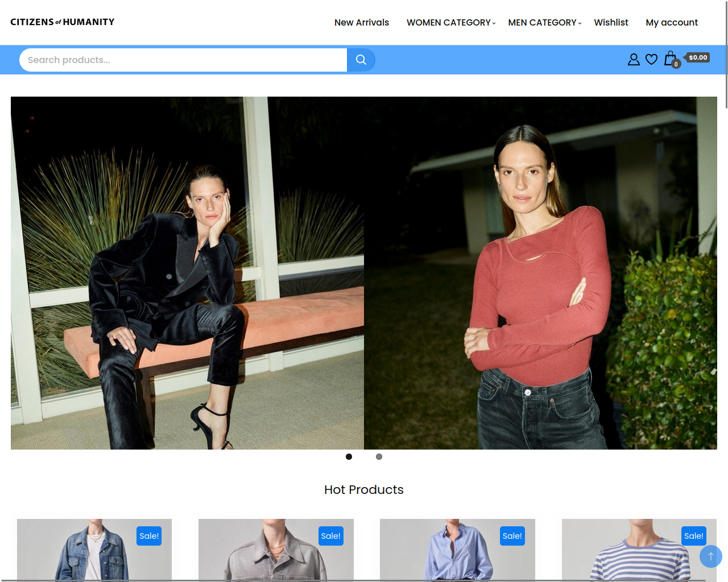Viewport: 728px width, 582px height.
Task: Click Sale! badge on denim jacket
Action: [x=149, y=536]
